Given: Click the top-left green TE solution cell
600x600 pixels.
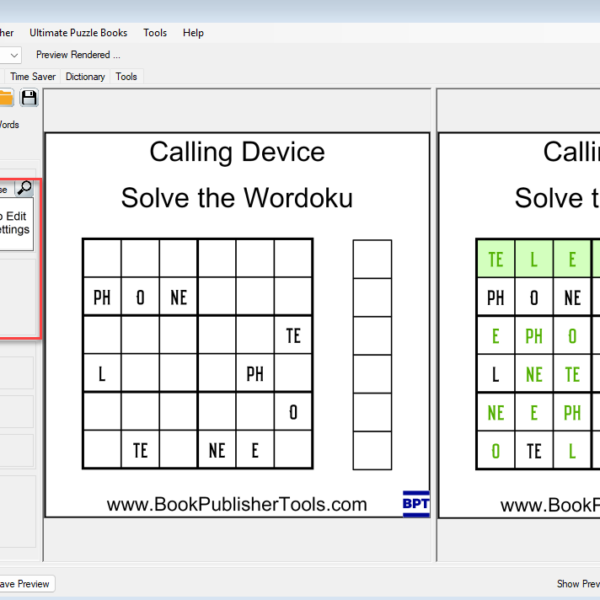Looking at the screenshot, I should coord(495,259).
